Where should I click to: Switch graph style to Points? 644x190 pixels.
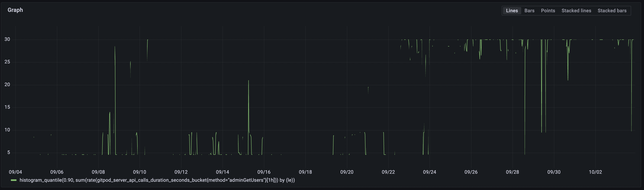[x=548, y=11]
